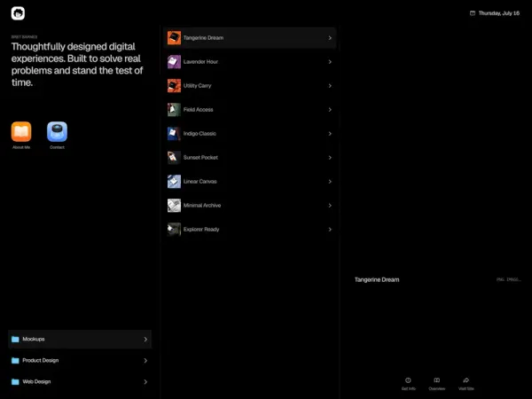Screen dimensions: 532x399
Task: Open the Overview book icon
Action: click(x=436, y=380)
